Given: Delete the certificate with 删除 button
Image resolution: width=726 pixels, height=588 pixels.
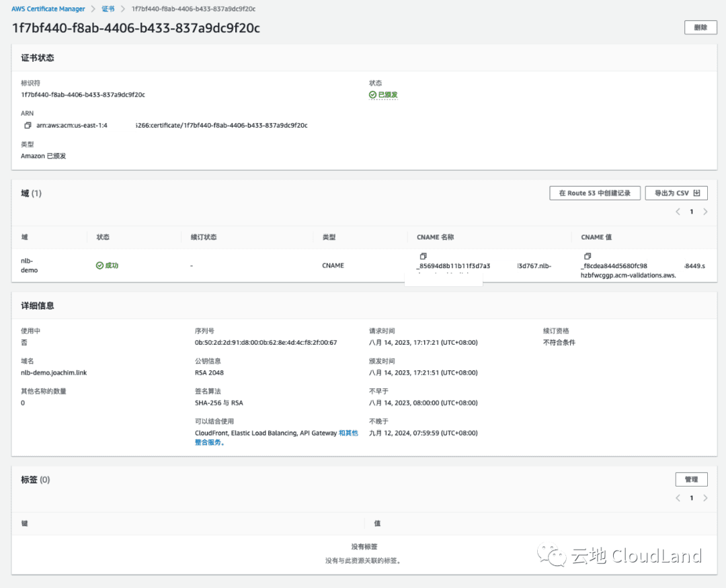Looking at the screenshot, I should tap(700, 28).
